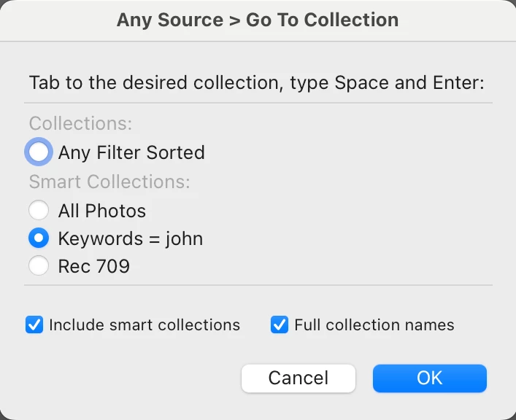Viewport: 516px width, 420px height.
Task: Click the Smart Collections: section heading
Action: click(x=109, y=182)
